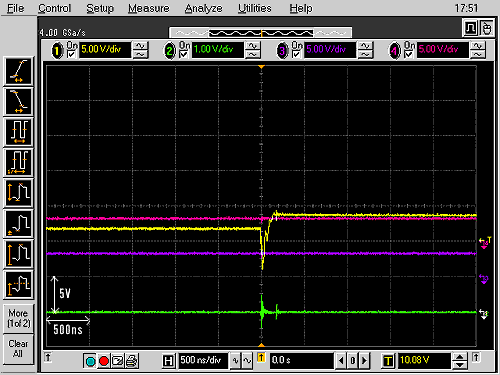Toggle the channel 1 On checkbox
500x375 pixels.
tap(71, 54)
